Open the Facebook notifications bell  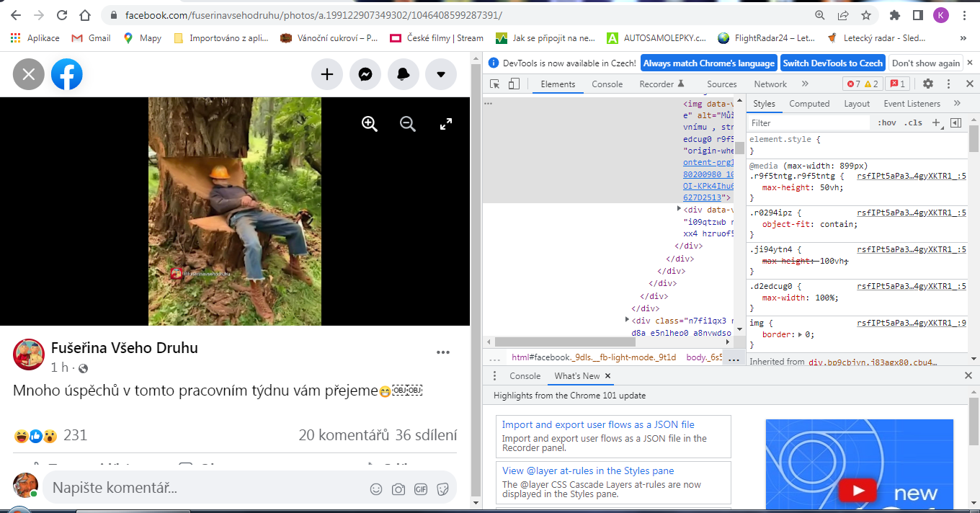[x=404, y=74]
